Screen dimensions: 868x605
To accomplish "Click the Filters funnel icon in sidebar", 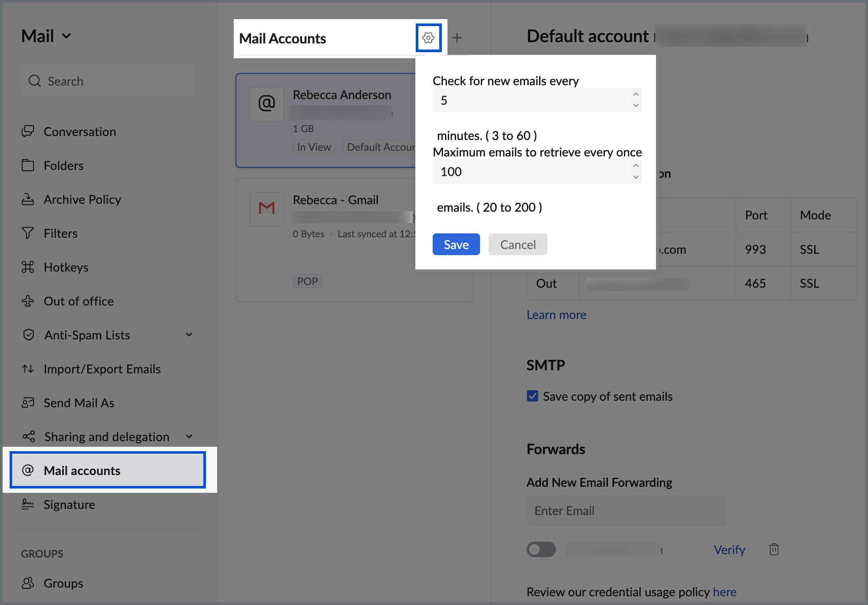I will coord(28,233).
